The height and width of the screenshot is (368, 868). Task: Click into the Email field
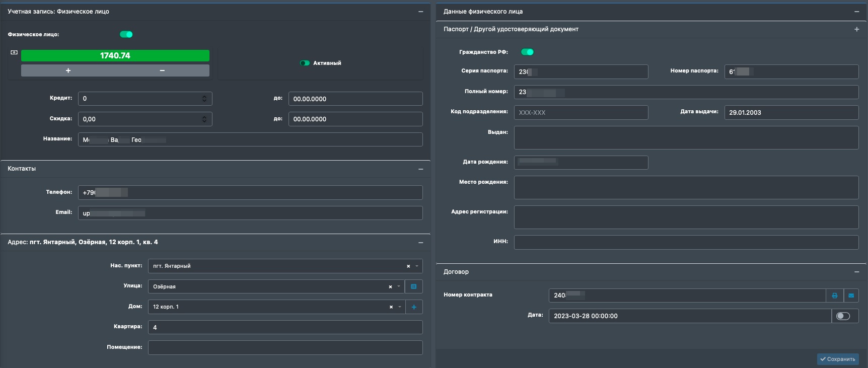(x=250, y=213)
